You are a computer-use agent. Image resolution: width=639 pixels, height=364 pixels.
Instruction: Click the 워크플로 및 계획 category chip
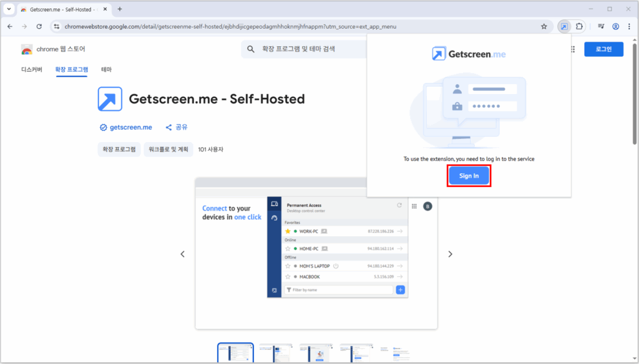[x=168, y=150]
